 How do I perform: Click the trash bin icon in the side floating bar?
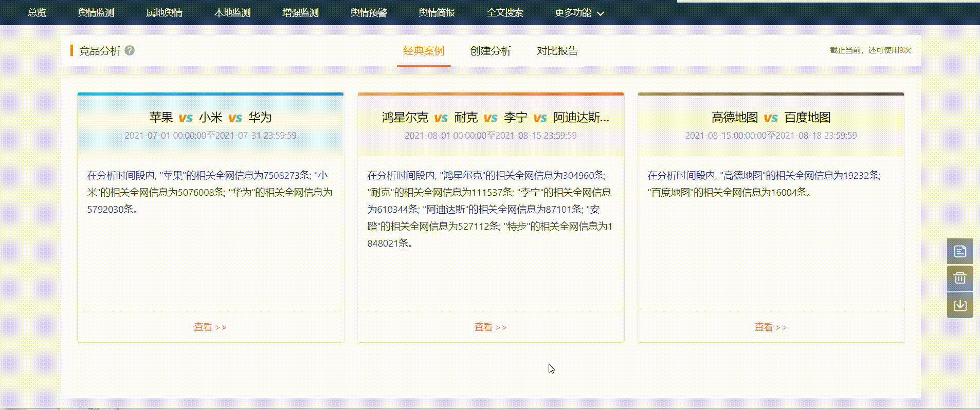[960, 278]
